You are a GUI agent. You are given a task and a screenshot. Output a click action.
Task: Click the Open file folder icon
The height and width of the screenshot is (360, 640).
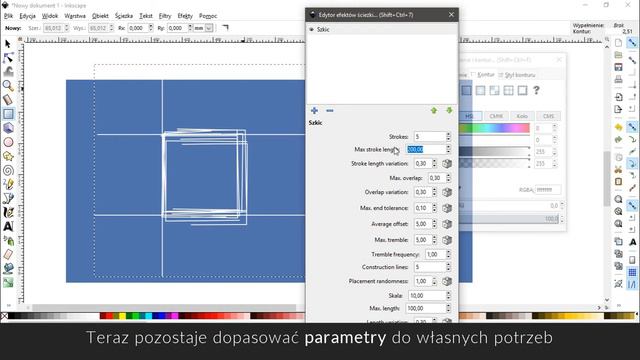pos(618,55)
